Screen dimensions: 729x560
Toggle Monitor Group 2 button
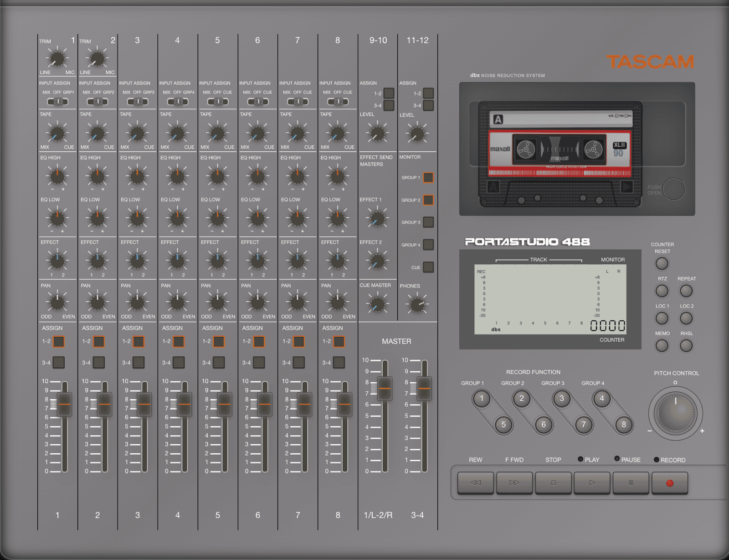pyautogui.click(x=428, y=200)
